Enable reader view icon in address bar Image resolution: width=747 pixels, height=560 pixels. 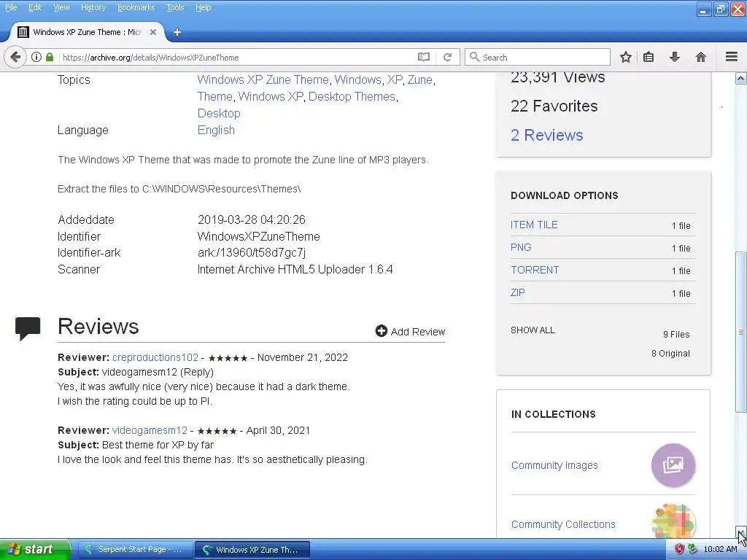424,57
